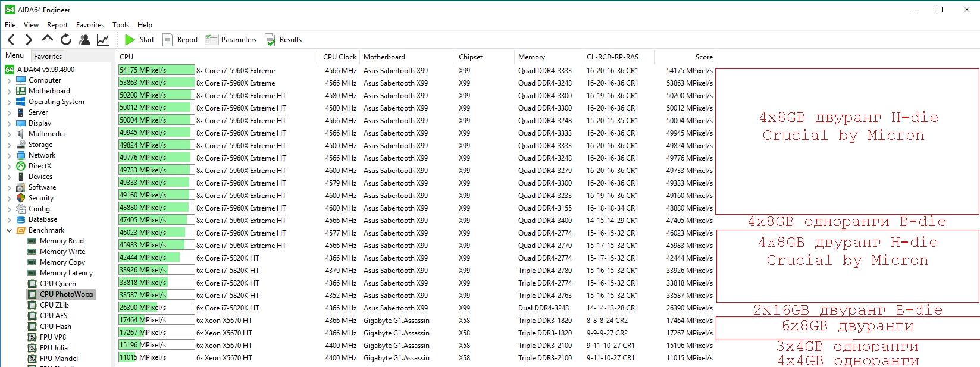The width and height of the screenshot is (980, 367).
Task: Select the 54175 MPixel/s result bar
Action: click(156, 70)
